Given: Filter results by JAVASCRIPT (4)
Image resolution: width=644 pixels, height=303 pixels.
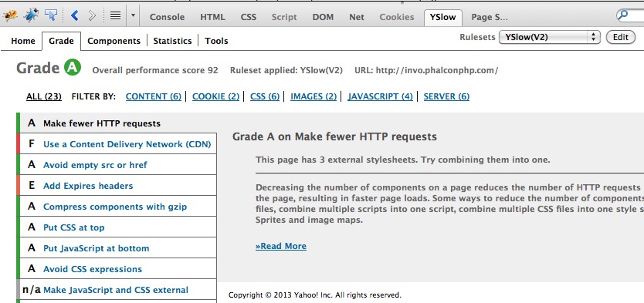Looking at the screenshot, I should coord(381,96).
